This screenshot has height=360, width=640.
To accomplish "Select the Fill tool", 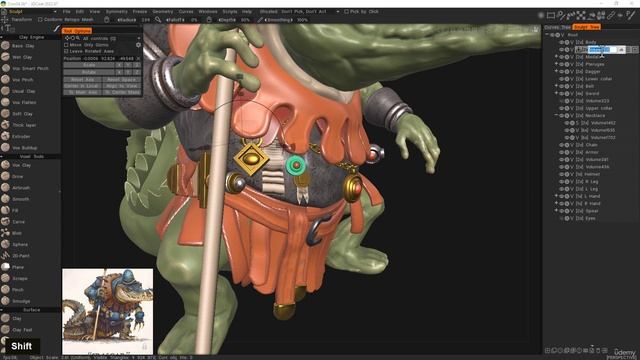I will [x=15, y=211].
